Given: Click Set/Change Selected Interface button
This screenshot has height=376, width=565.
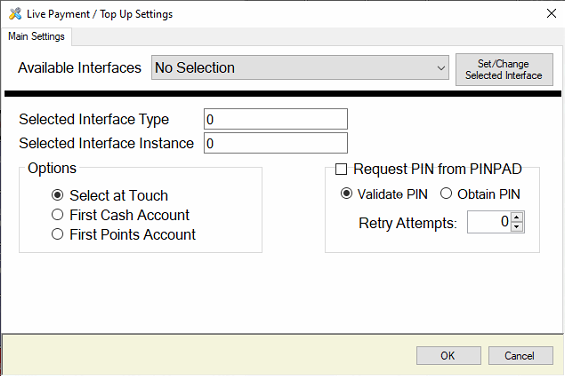Looking at the screenshot, I should coord(504,70).
